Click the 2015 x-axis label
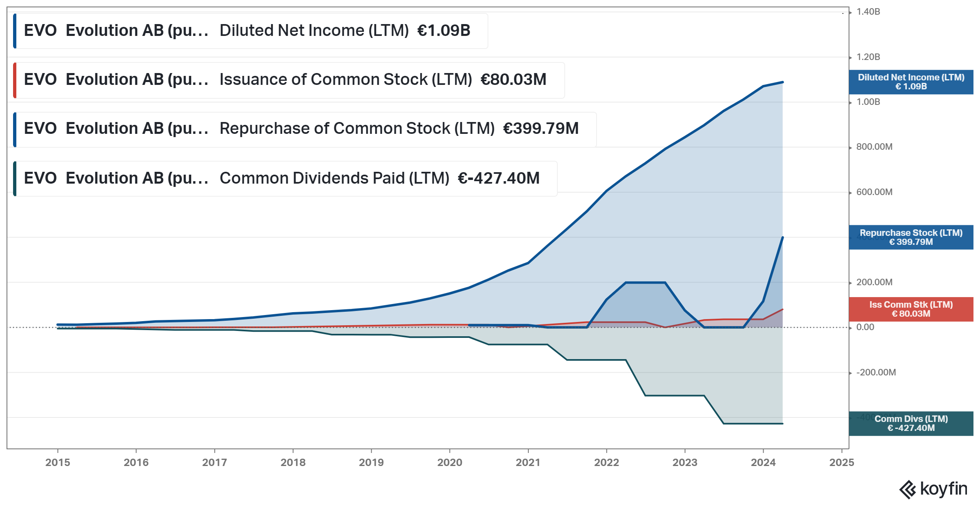The height and width of the screenshot is (506, 980). [x=58, y=462]
